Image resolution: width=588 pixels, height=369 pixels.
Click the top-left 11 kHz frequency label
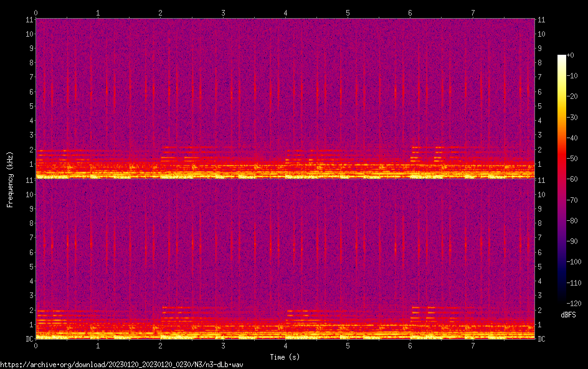(29, 20)
